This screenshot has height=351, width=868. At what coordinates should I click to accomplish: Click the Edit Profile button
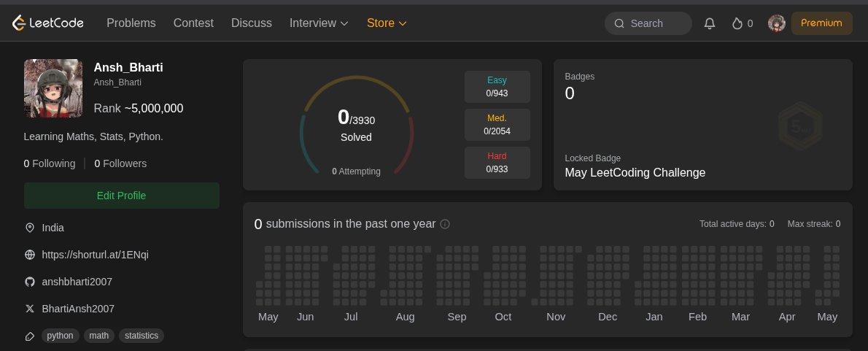tap(121, 196)
